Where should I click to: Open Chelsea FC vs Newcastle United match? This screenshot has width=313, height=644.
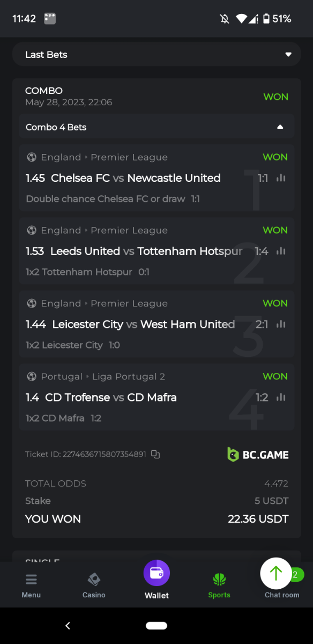(136, 178)
